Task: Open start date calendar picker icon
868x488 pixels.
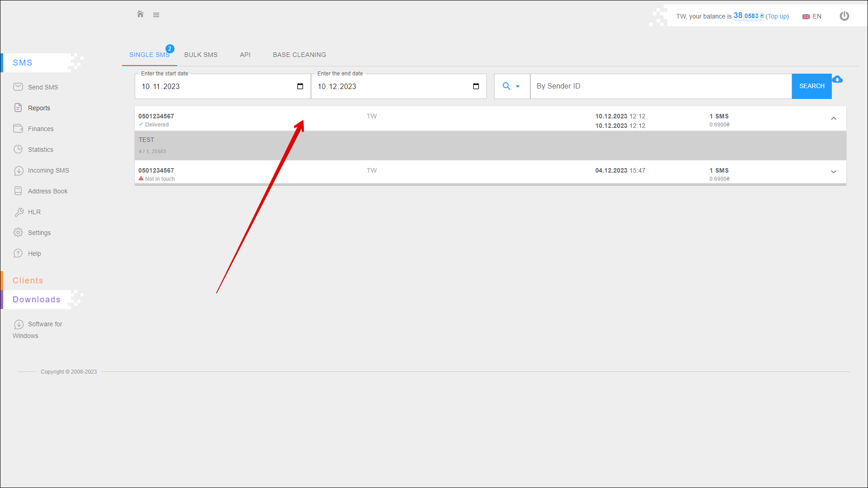Action: 300,86
